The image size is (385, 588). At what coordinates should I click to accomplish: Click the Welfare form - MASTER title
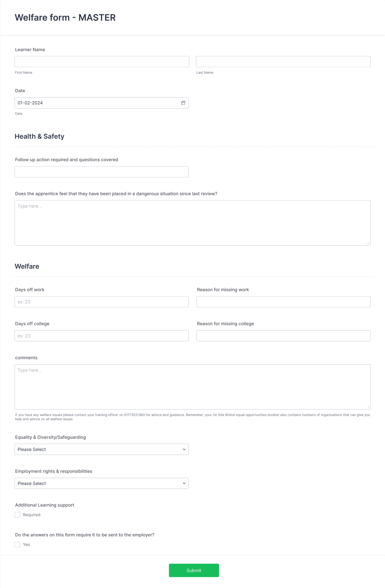(65, 18)
